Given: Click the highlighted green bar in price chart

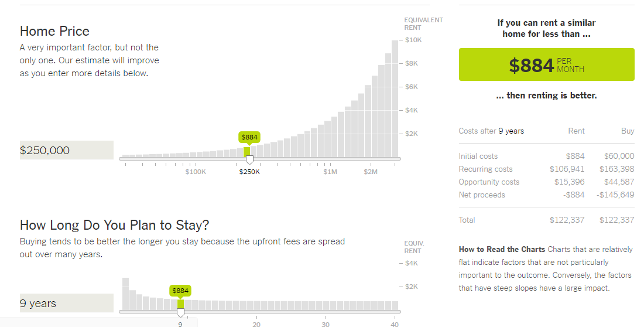Looking at the screenshot, I should (247, 152).
